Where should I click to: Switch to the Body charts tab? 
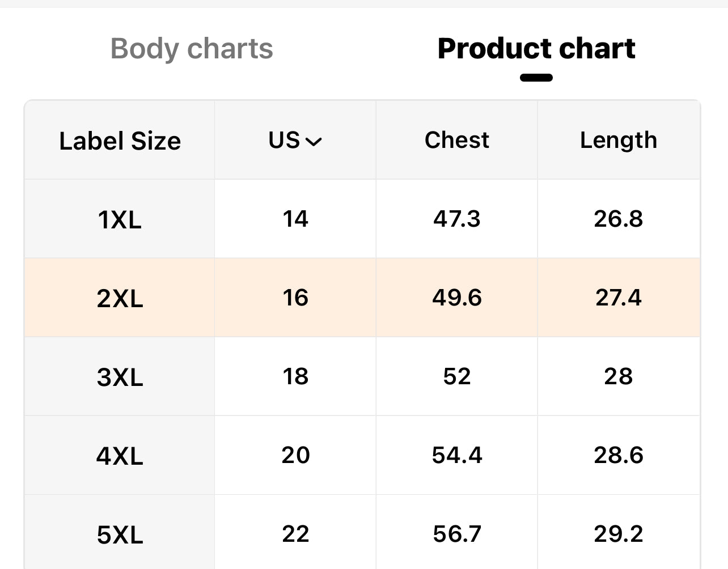point(192,49)
